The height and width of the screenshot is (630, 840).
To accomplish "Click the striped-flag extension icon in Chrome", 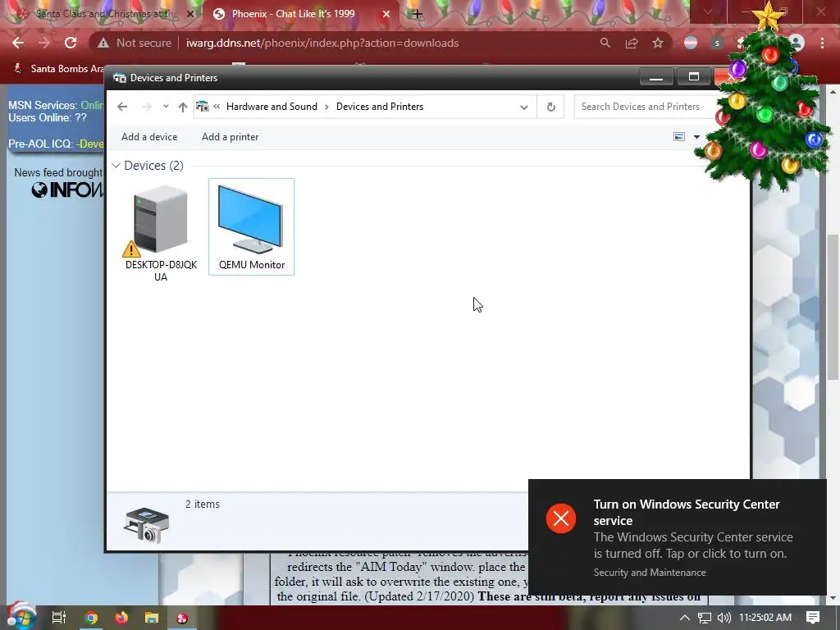I will click(691, 43).
